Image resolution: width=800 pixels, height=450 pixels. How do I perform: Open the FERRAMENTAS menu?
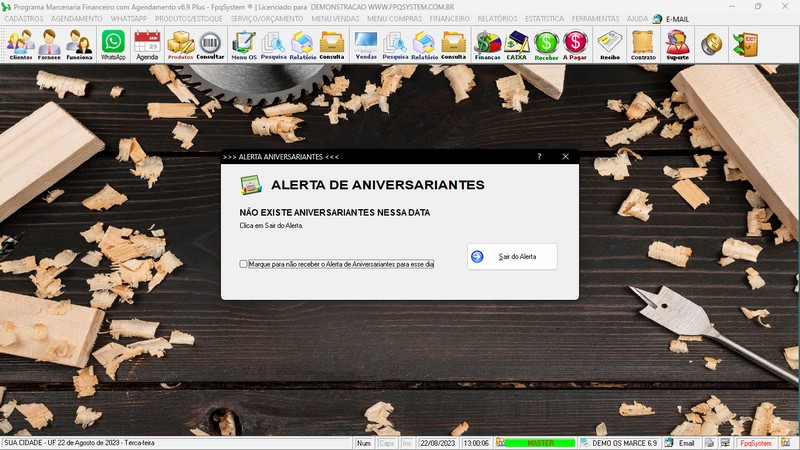[x=595, y=19]
